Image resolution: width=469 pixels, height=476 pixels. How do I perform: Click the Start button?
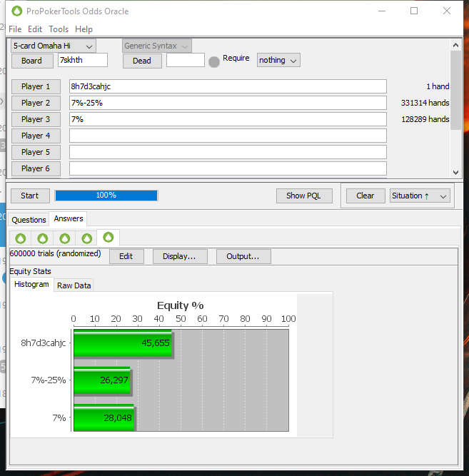pyautogui.click(x=30, y=196)
